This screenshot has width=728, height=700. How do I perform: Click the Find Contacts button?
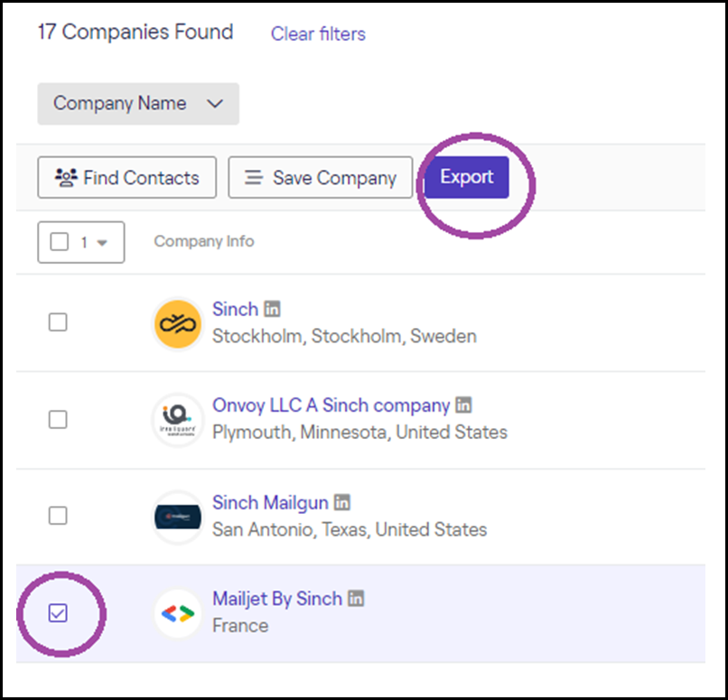tap(127, 177)
